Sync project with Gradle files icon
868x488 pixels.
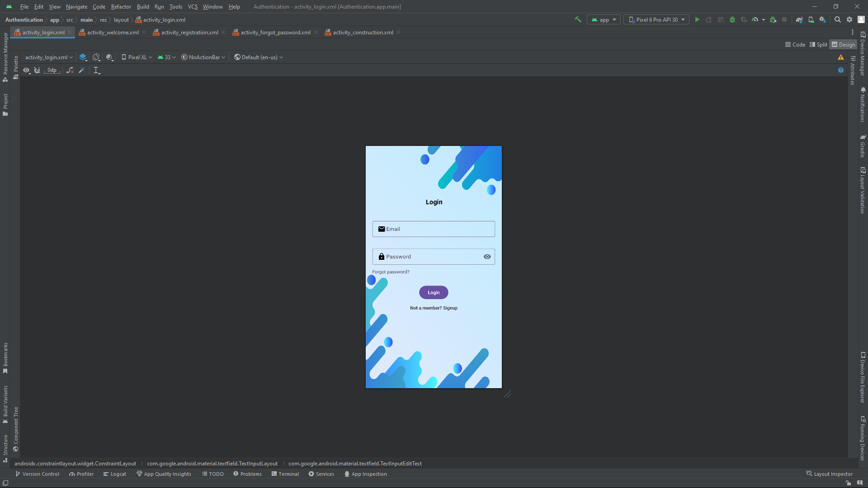pyautogui.click(x=799, y=19)
